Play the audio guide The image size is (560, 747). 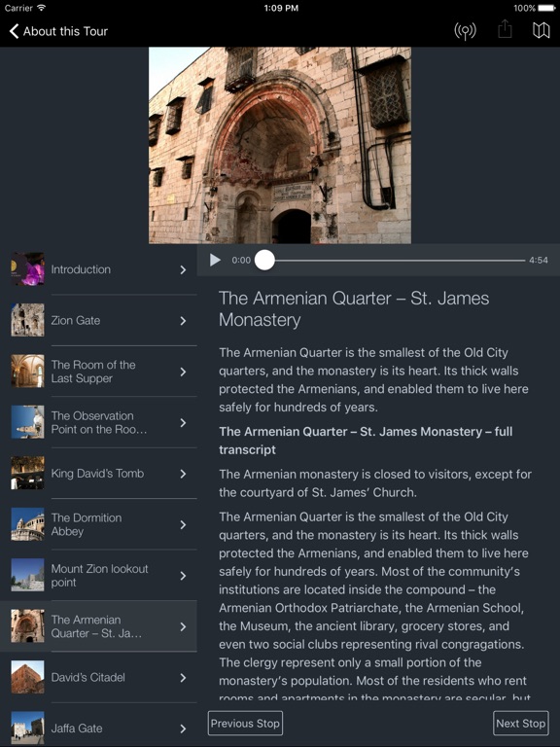215,260
